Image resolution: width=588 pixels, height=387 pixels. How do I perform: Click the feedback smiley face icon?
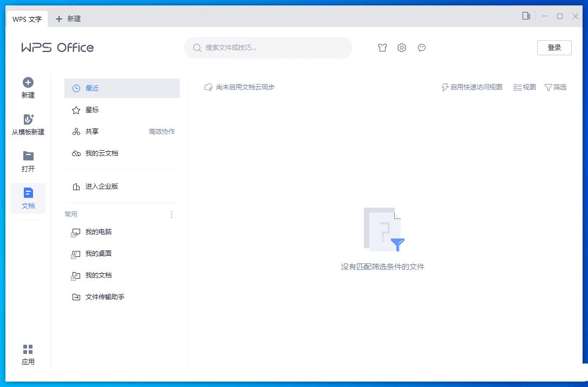click(x=422, y=48)
